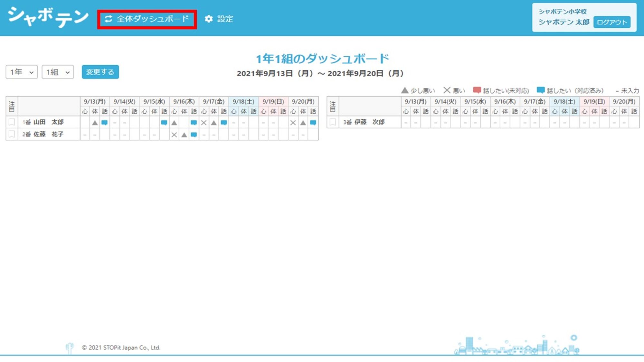Viewport: 644px width, 362px height.
Task: Click 9/14(火) header in 伊藤 次郎's table
Action: click(446, 102)
